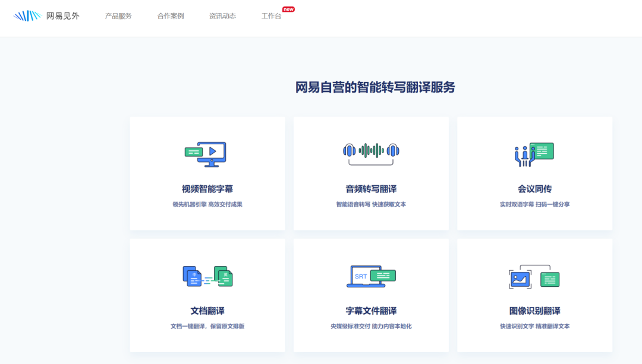Open the 产品服务 menu
Image resolution: width=642 pixels, height=364 pixels.
click(x=118, y=16)
